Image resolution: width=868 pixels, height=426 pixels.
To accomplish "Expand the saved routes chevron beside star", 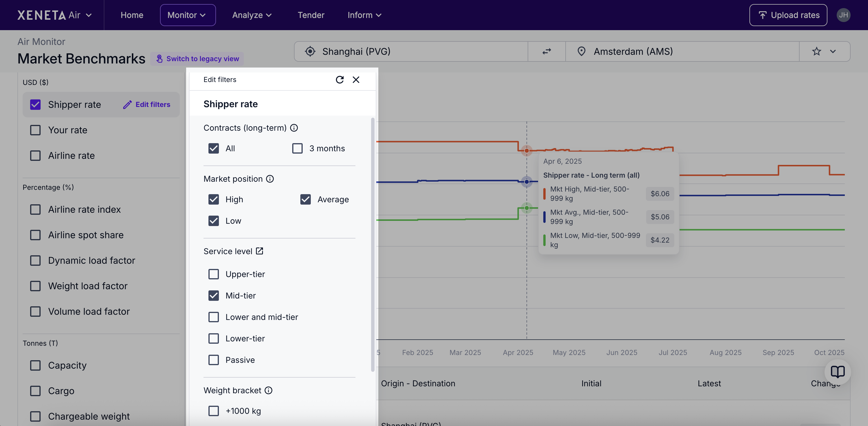I will pos(833,51).
